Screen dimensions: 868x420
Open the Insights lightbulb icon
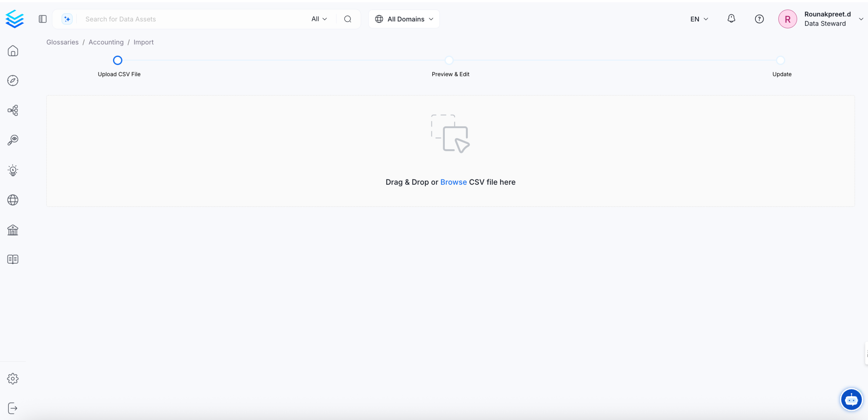pos(13,170)
